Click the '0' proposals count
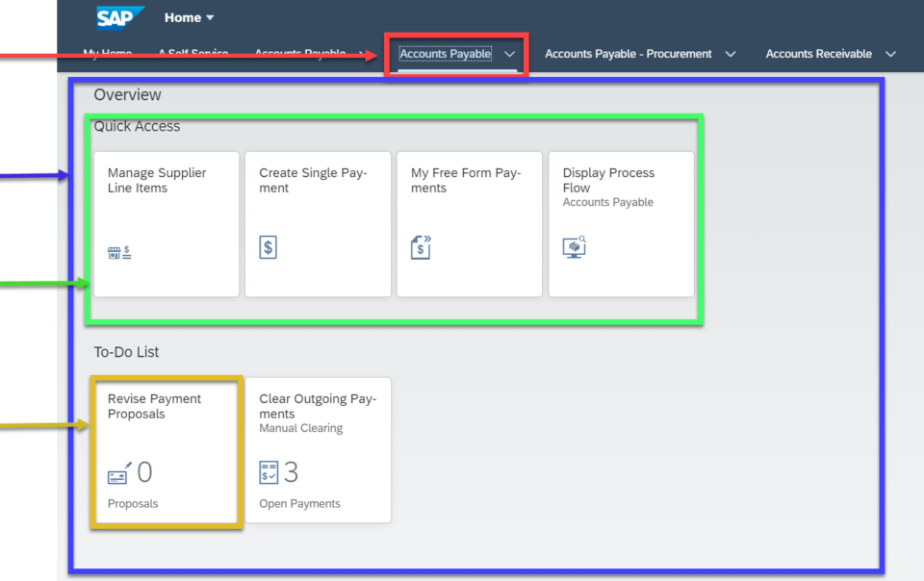924x581 pixels. [145, 472]
